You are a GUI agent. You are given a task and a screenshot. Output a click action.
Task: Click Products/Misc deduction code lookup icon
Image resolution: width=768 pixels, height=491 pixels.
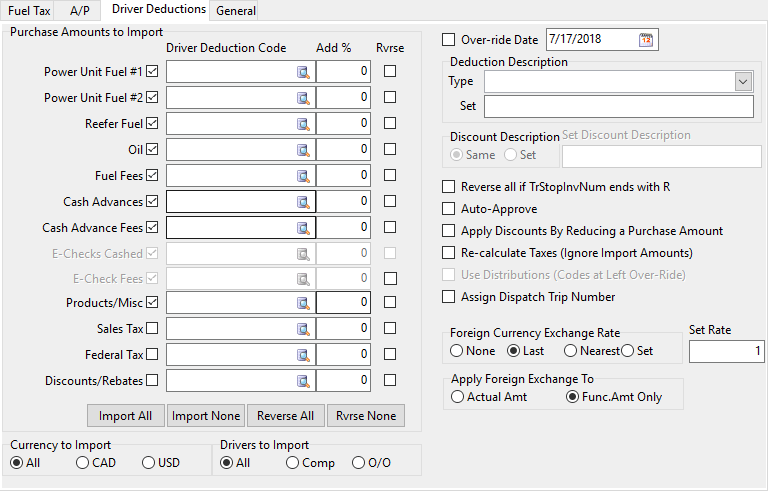[303, 302]
